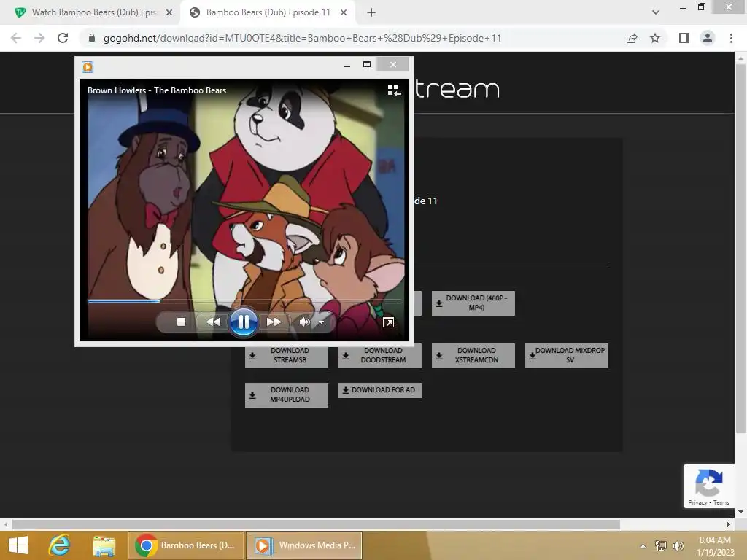Image resolution: width=747 pixels, height=560 pixels.
Task: Click the Media Player title bar icon
Action: pyautogui.click(x=88, y=67)
